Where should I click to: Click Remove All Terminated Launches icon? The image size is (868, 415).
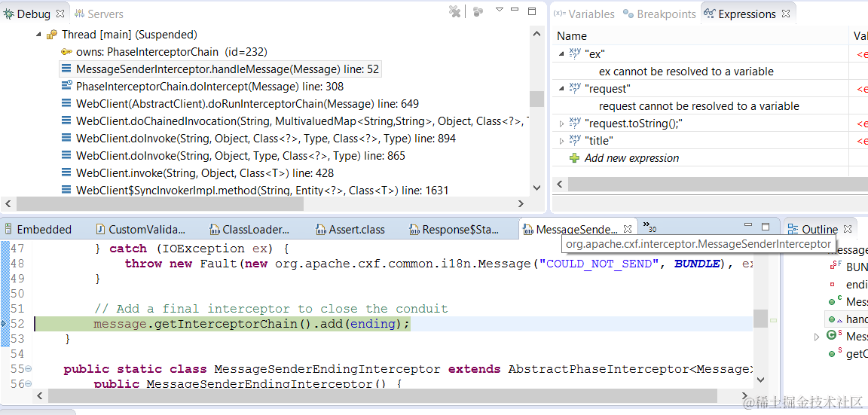pyautogui.click(x=454, y=11)
